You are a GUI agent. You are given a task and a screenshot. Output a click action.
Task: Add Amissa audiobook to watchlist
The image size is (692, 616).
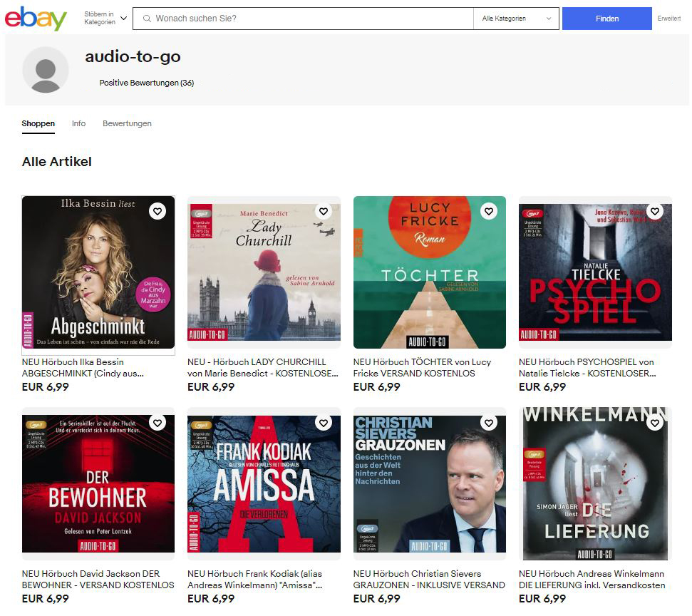pos(324,423)
